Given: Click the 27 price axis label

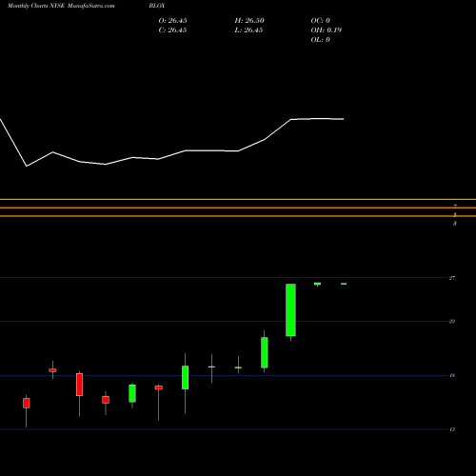Looking at the screenshot, I should click(452, 278).
